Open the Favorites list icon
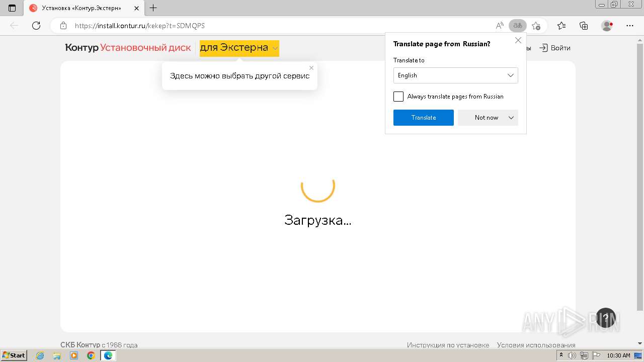 pyautogui.click(x=561, y=26)
